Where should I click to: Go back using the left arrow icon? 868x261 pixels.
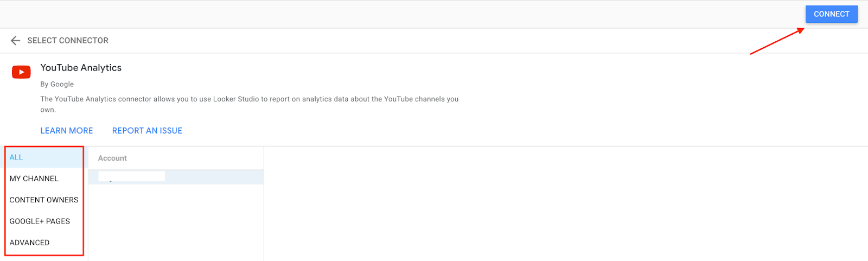click(x=15, y=41)
